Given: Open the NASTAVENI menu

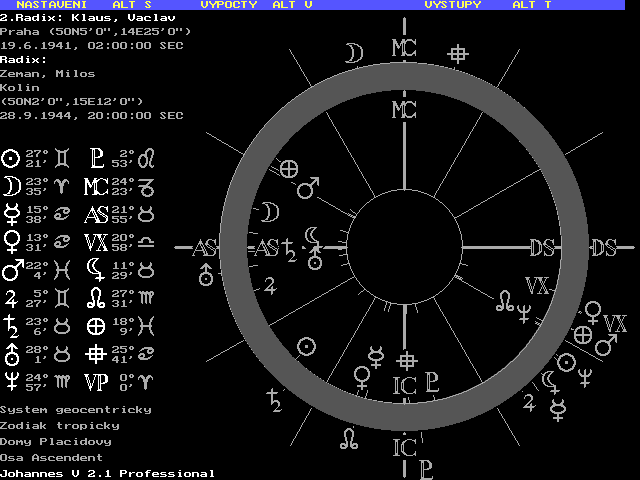Looking at the screenshot, I should click(51, 4).
